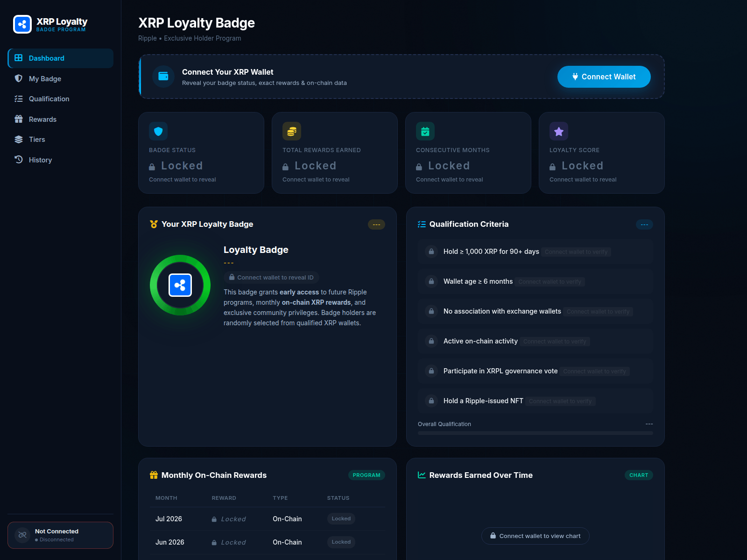747x560 pixels.
Task: Open the Dashboard sidebar item
Action: click(61, 58)
